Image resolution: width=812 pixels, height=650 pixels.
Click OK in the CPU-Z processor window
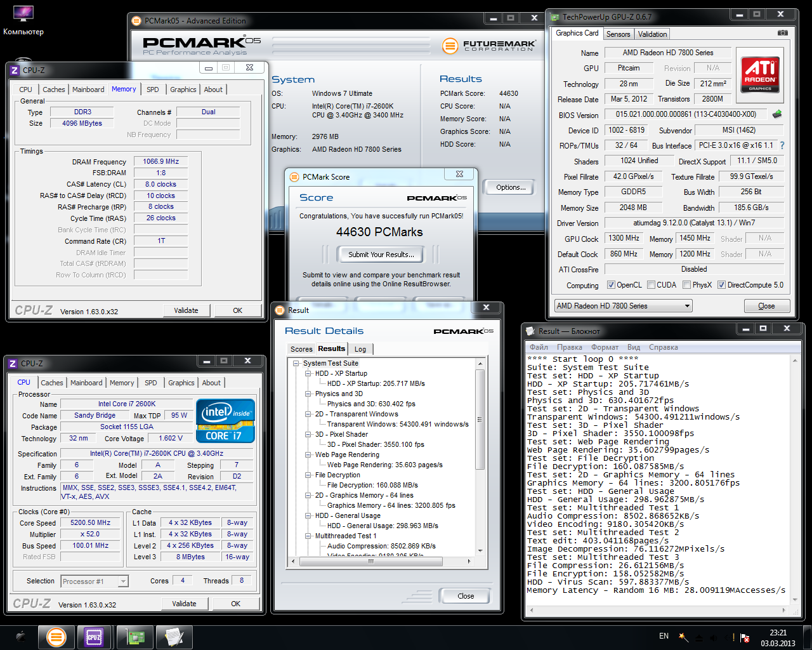click(235, 604)
